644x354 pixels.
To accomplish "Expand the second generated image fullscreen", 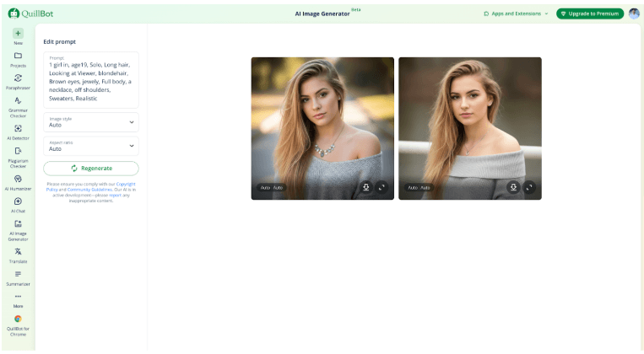I will tap(529, 187).
